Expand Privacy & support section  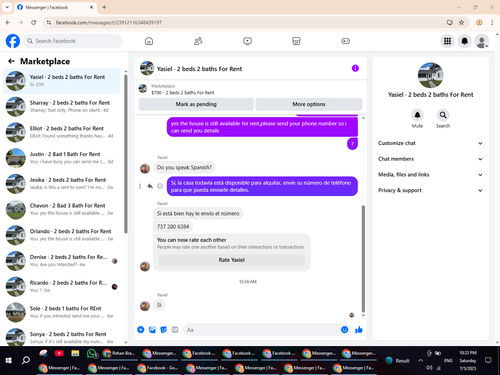pyautogui.click(x=430, y=190)
